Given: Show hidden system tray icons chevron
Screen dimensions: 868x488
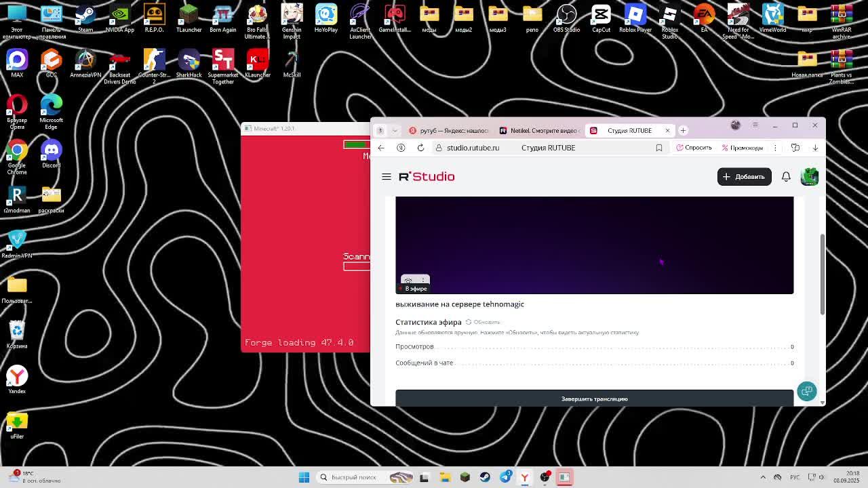Looking at the screenshot, I should 763,477.
